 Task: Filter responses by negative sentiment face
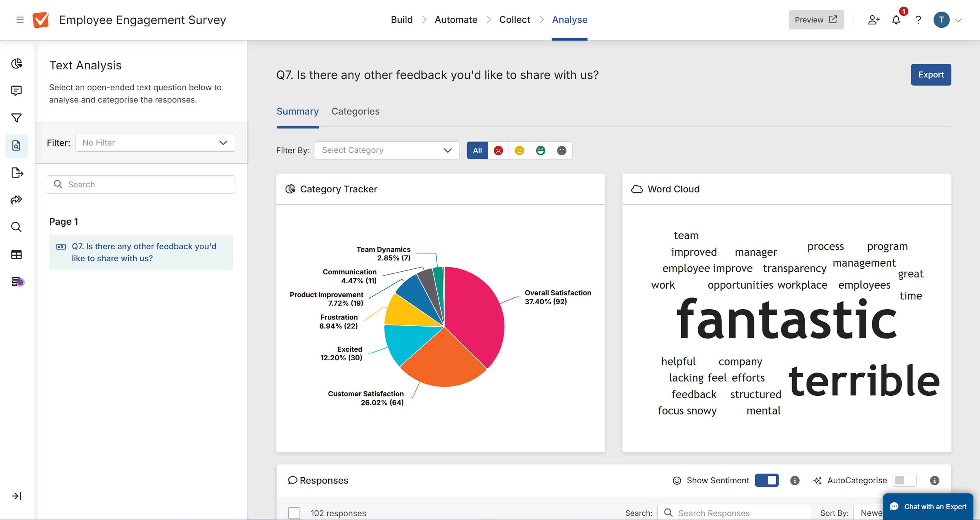point(498,151)
